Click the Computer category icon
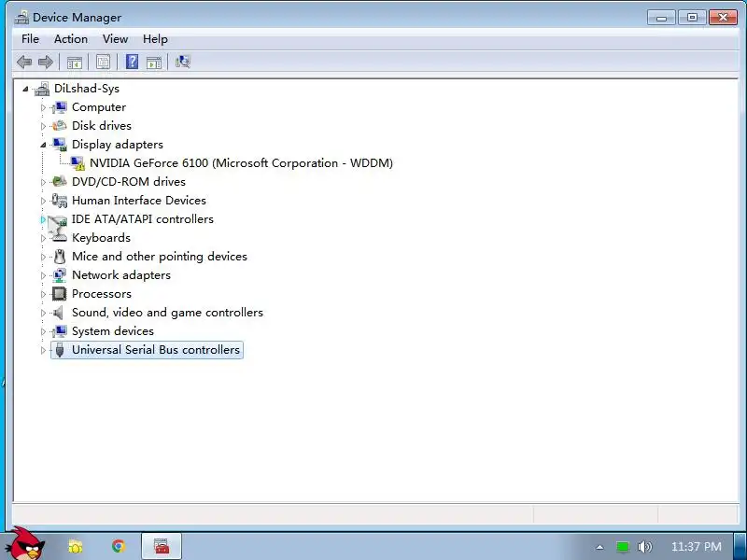Image resolution: width=747 pixels, height=560 pixels. pyautogui.click(x=60, y=107)
